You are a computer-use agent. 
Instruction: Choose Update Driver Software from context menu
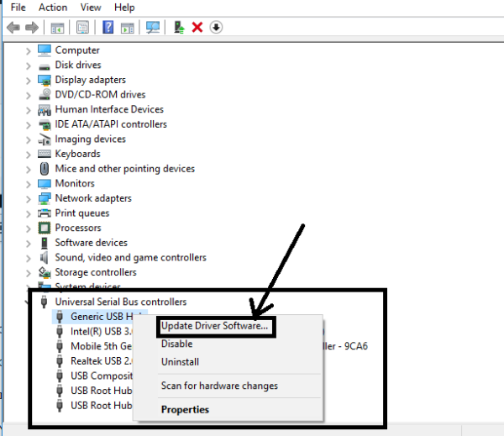coord(214,326)
